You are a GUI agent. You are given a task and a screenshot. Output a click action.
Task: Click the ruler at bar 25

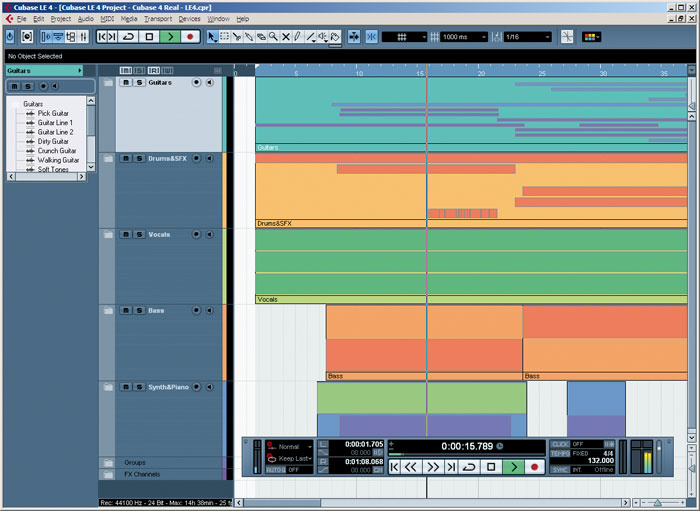click(543, 73)
